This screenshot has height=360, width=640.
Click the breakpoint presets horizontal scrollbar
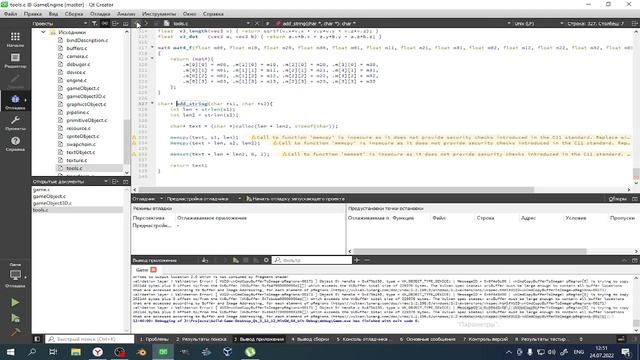[x=469, y=251]
